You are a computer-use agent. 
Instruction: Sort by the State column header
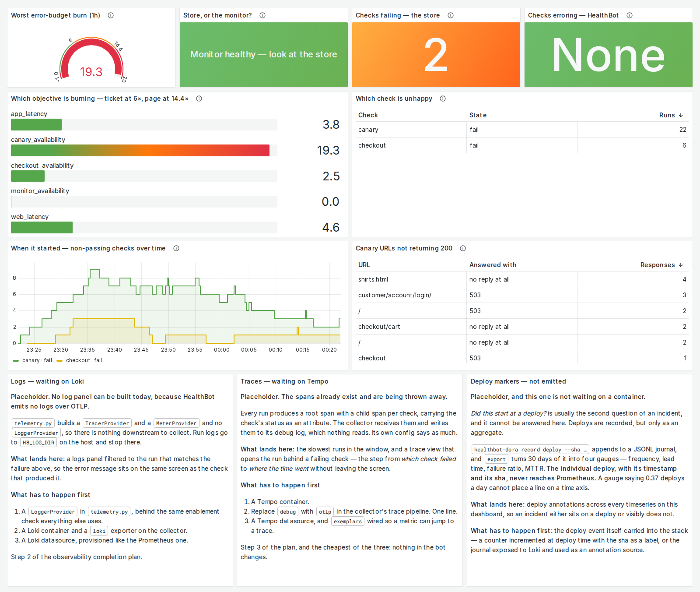point(478,115)
